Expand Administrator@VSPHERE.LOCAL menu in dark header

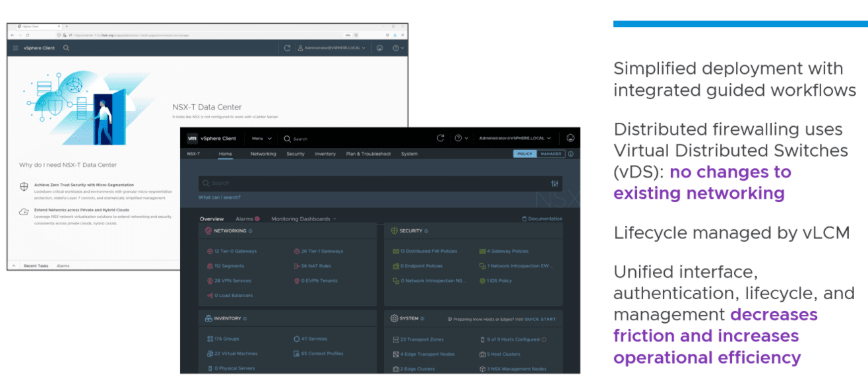tap(515, 138)
